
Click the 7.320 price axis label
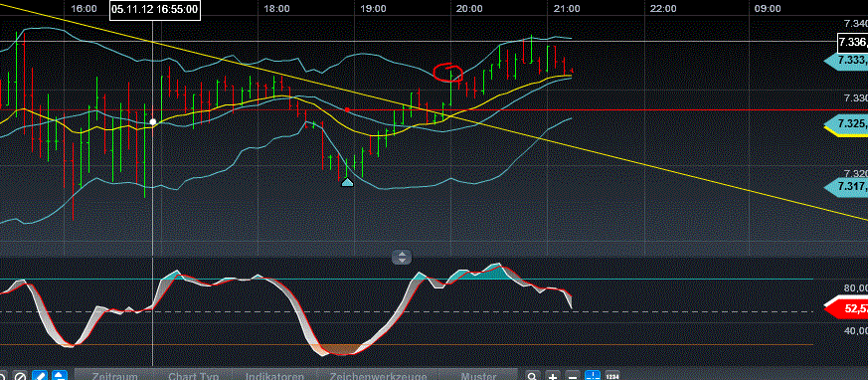coord(855,173)
